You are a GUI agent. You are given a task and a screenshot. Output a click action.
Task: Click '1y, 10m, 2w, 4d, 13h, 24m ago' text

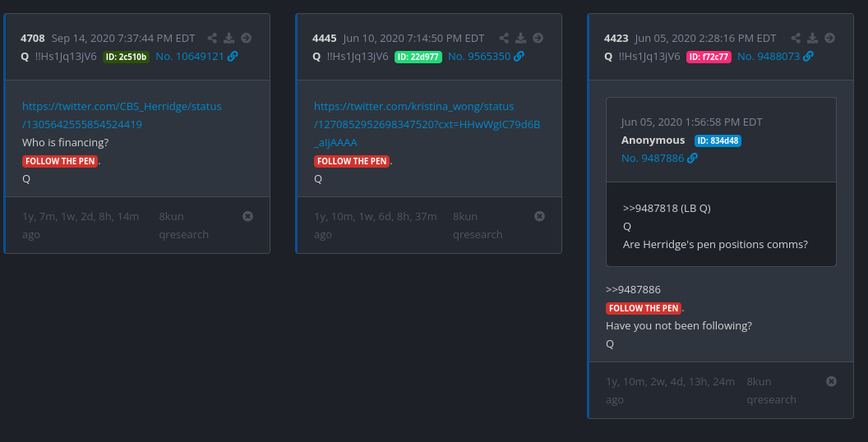point(671,390)
